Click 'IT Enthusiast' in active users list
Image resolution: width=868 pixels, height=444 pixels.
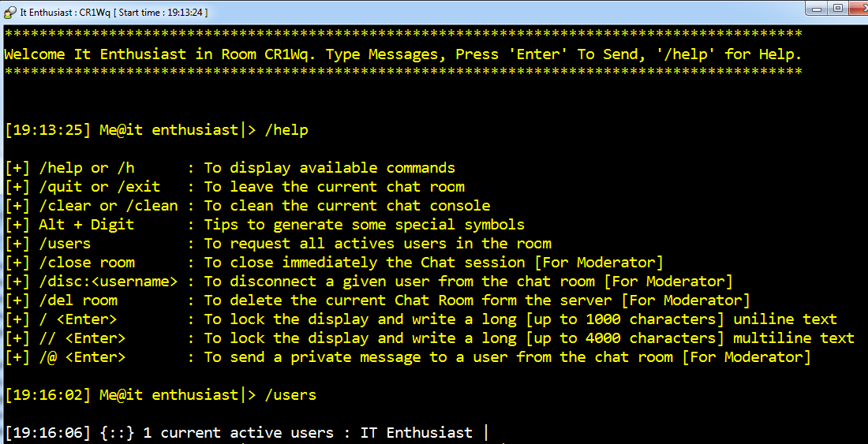417,432
